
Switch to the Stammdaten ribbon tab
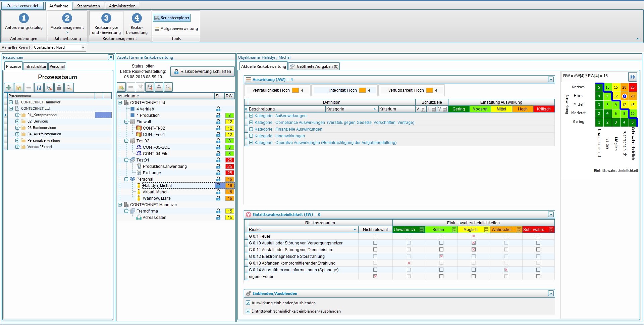88,6
